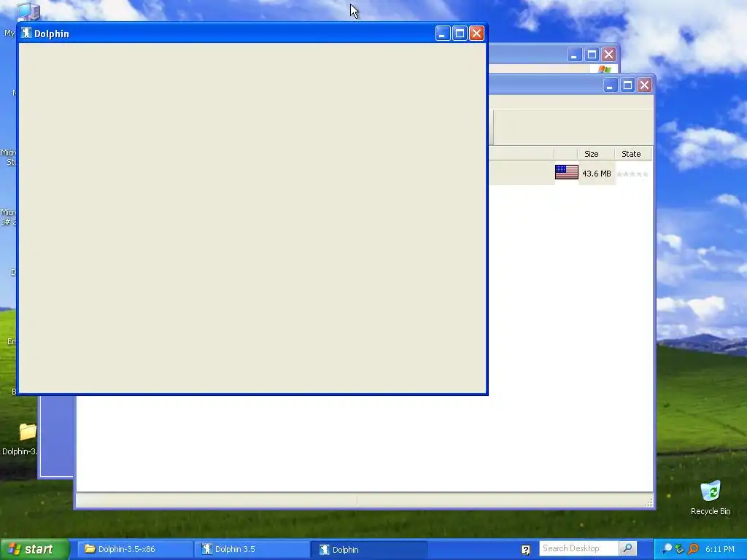Open the Dolphin-3.5 folder on desktop
This screenshot has width=747, height=560.
pos(28,432)
